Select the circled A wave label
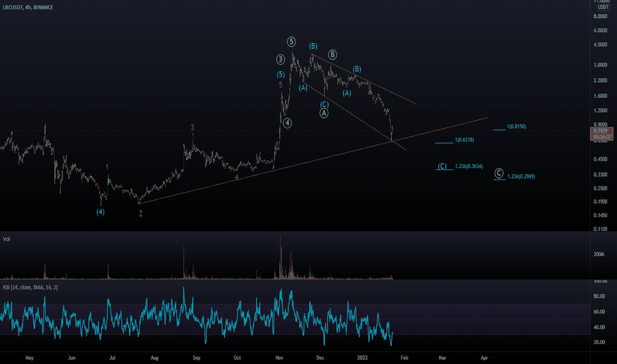617x364 pixels. pyautogui.click(x=324, y=113)
